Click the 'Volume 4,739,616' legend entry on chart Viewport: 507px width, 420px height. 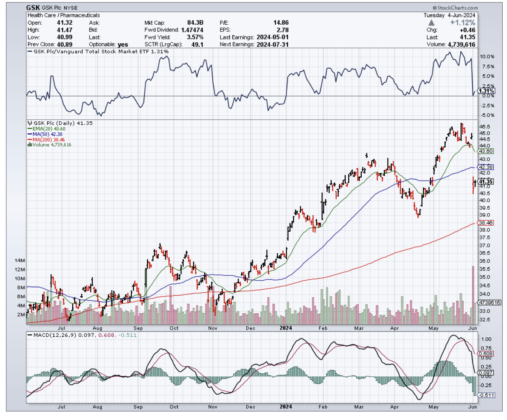(50, 145)
